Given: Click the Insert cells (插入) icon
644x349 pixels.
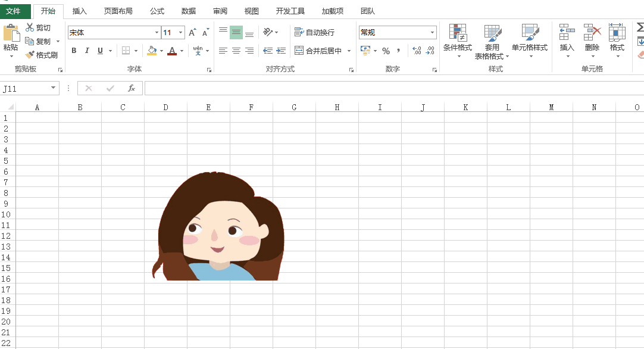Looking at the screenshot, I should [x=567, y=33].
